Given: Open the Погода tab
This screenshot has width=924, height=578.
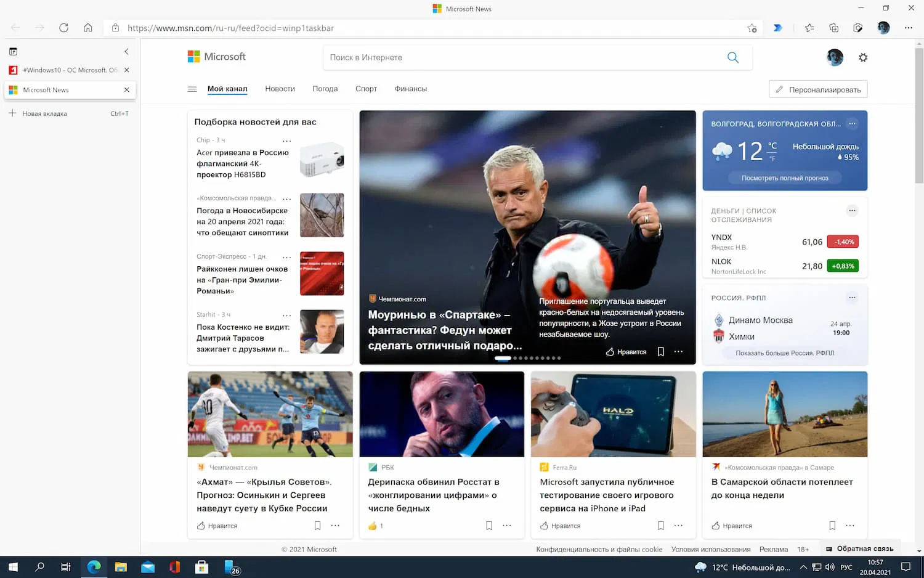Looking at the screenshot, I should (325, 89).
